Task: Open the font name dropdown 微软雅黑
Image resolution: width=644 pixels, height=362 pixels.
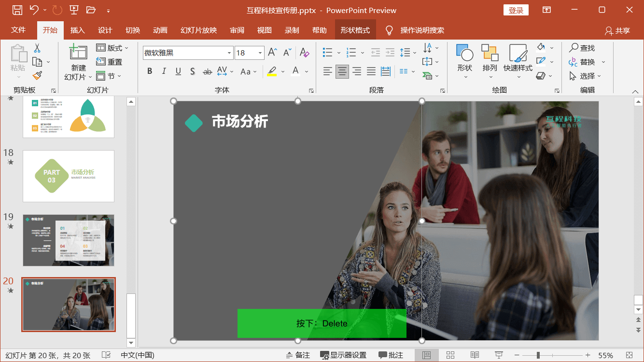Action: (230, 53)
